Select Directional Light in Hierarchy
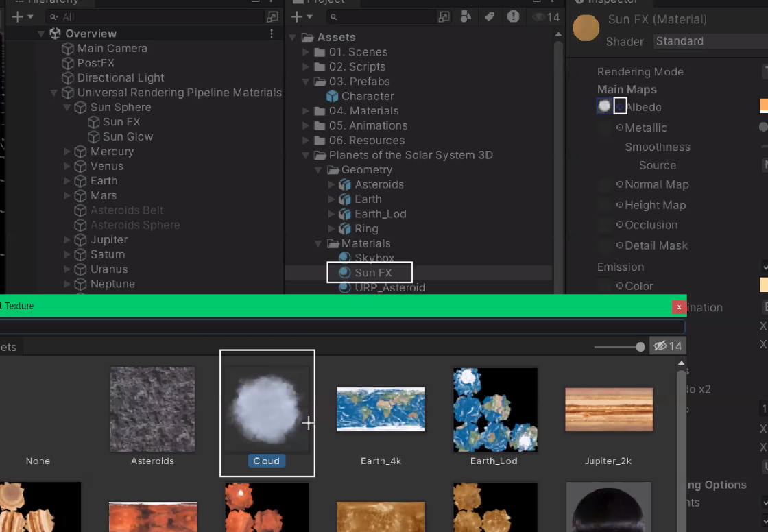 coord(121,78)
